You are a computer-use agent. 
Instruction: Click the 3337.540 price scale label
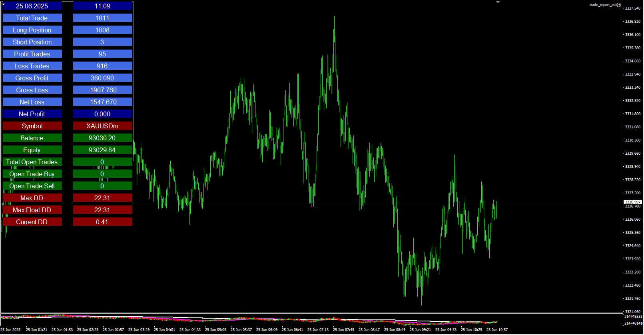point(633,8)
